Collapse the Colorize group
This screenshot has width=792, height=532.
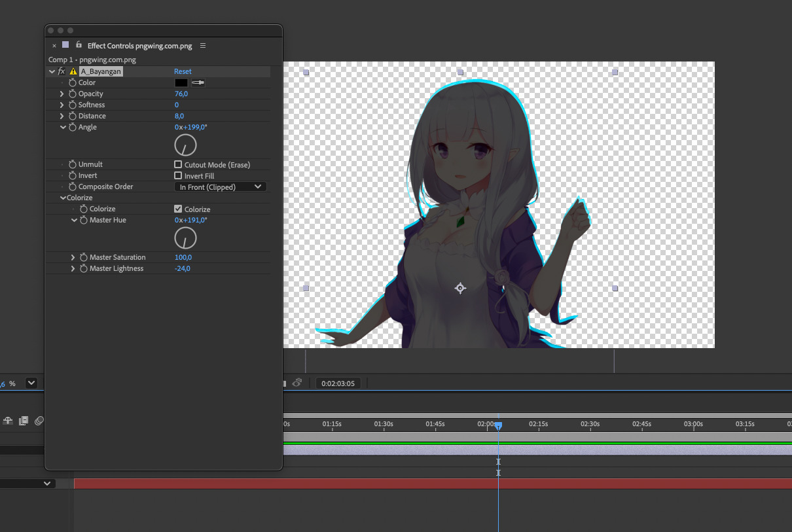tap(63, 198)
